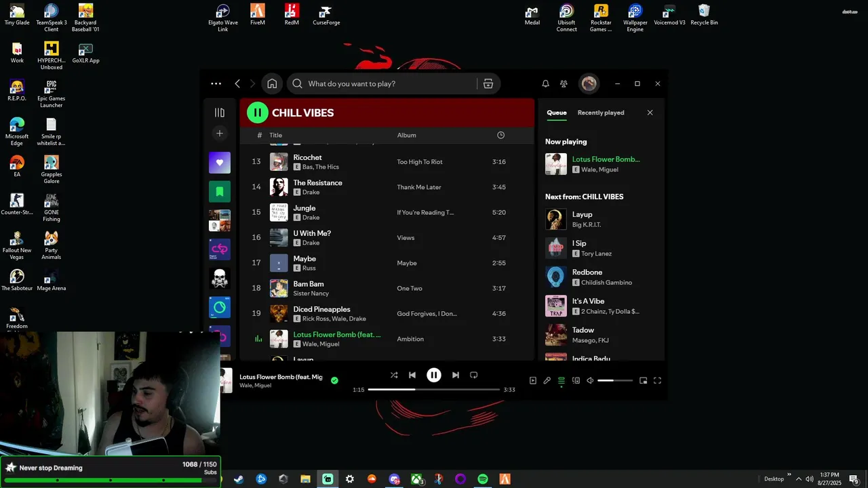The width and height of the screenshot is (868, 488).
Task: Open Steam in the taskbar
Action: tap(239, 479)
